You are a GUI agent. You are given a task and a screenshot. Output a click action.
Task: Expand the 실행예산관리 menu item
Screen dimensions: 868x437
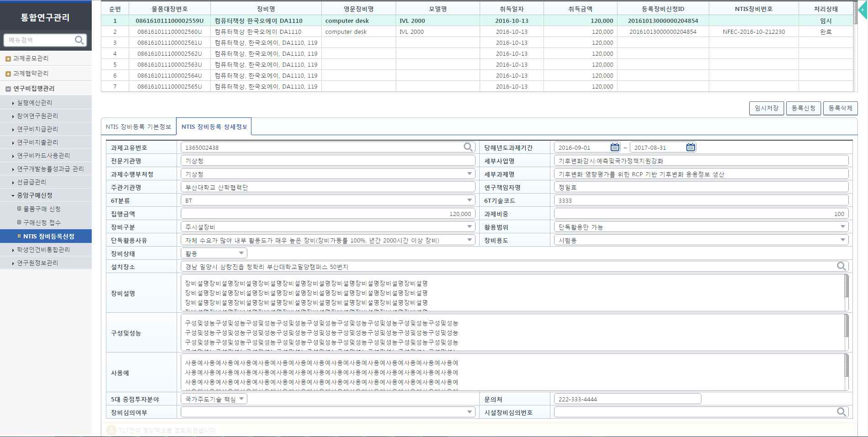(x=35, y=103)
